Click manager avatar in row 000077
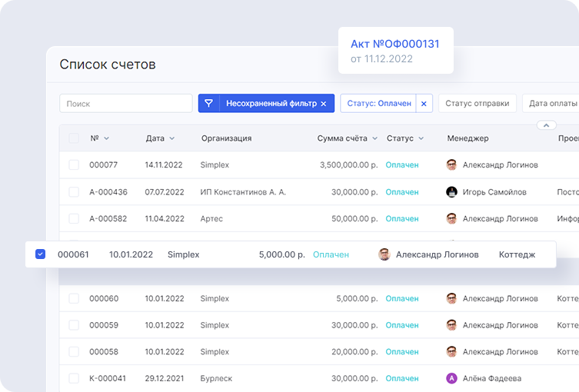Image resolution: width=579 pixels, height=392 pixels. pyautogui.click(x=452, y=165)
